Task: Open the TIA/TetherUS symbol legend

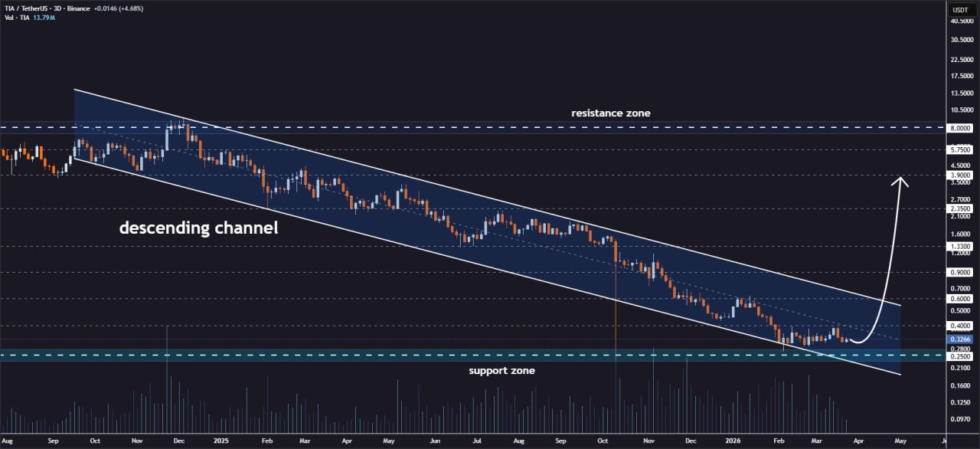Action: click(27, 8)
